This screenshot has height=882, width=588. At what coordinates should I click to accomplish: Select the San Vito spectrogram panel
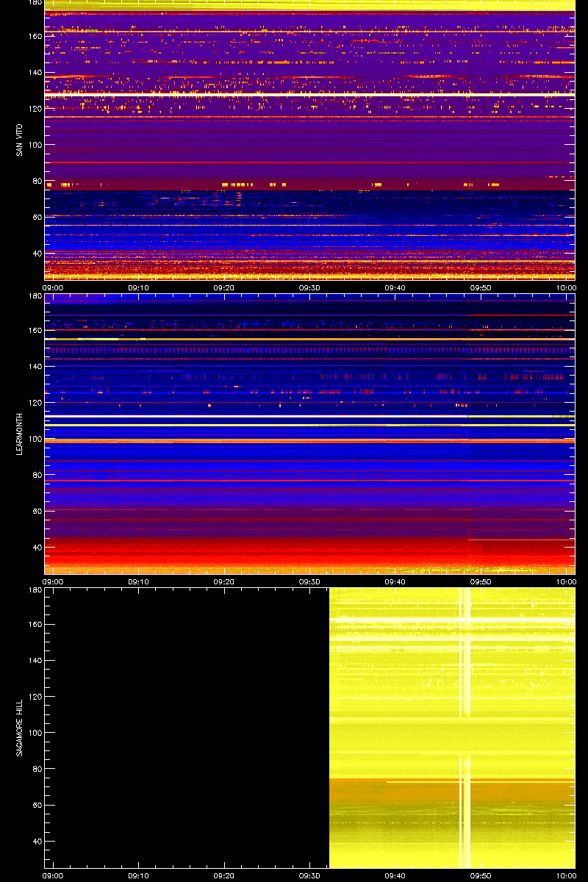pos(309,140)
